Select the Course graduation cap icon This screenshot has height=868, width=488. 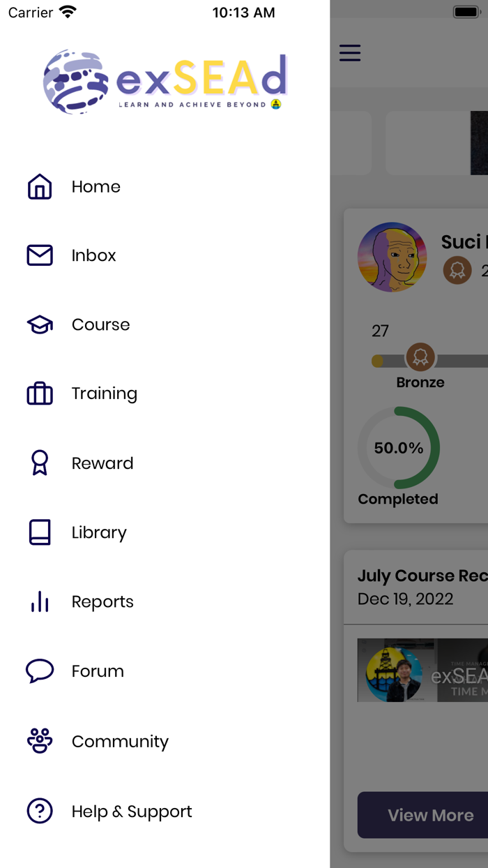pyautogui.click(x=40, y=324)
